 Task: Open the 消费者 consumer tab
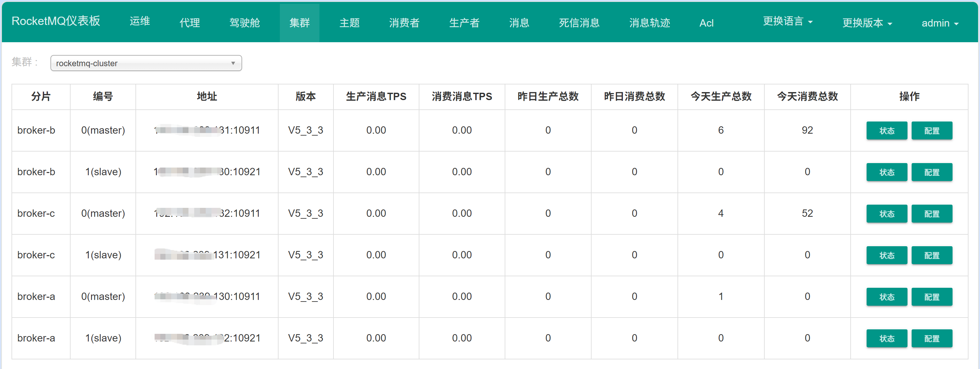(x=404, y=23)
